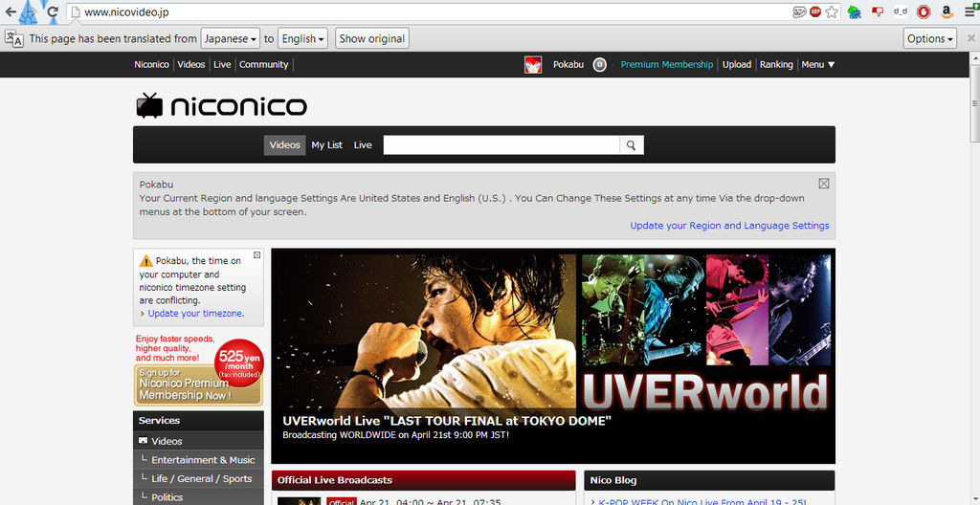The width and height of the screenshot is (980, 505).
Task: Open the Ranking page link
Action: (x=775, y=64)
